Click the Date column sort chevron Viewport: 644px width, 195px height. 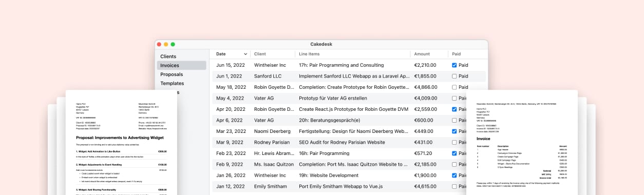pos(245,54)
